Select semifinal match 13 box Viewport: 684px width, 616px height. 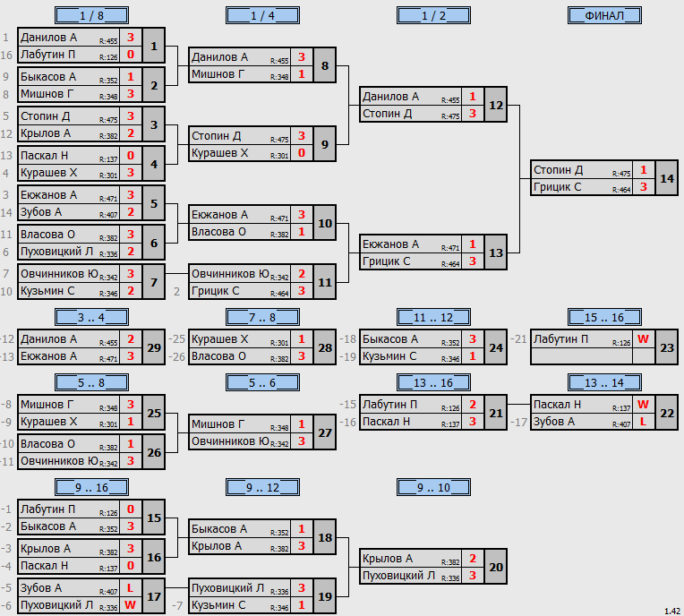(x=496, y=252)
